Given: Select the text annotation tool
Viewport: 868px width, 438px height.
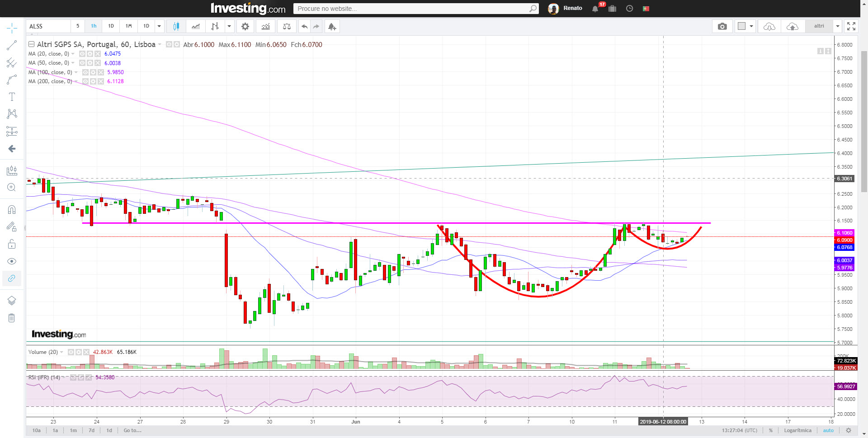Looking at the screenshot, I should pyautogui.click(x=12, y=97).
